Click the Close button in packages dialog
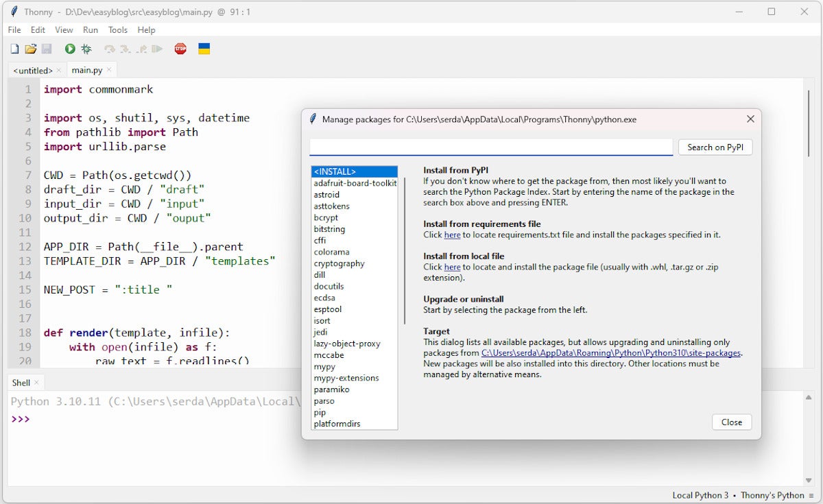Image resolution: width=823 pixels, height=504 pixels. (x=732, y=422)
